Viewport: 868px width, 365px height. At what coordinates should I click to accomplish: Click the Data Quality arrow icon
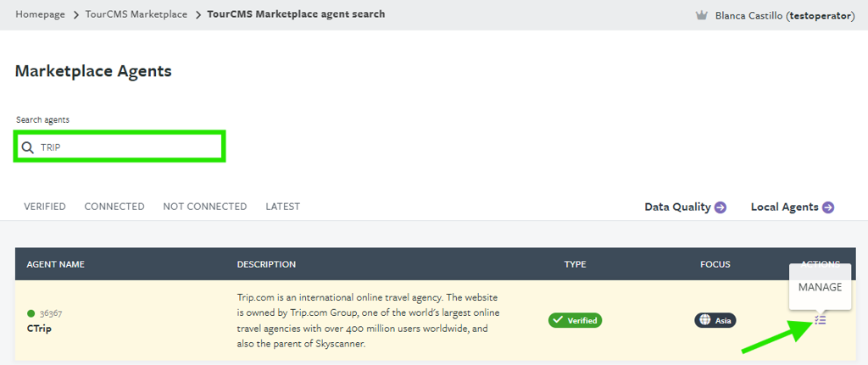coord(721,207)
